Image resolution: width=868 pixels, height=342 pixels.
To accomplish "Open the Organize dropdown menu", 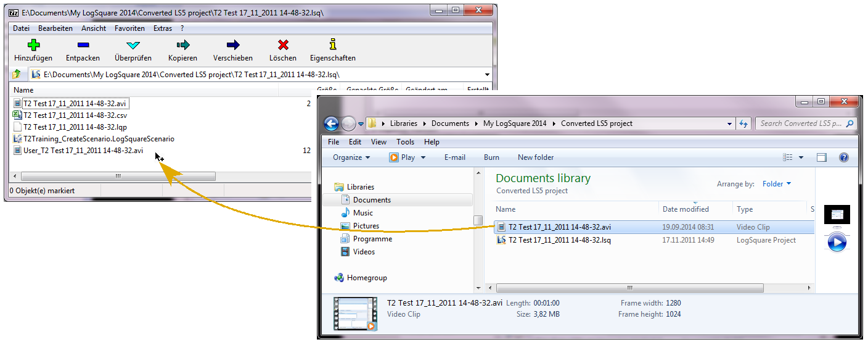I will pyautogui.click(x=351, y=157).
